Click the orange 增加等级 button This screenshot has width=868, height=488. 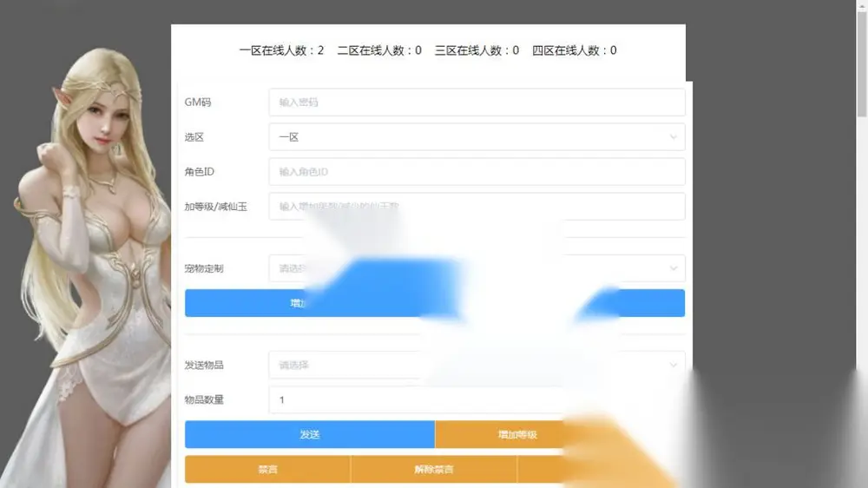coord(517,434)
